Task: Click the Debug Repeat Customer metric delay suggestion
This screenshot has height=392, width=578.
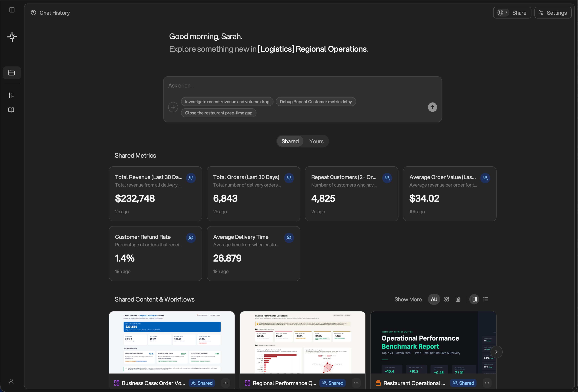Action: 316,101
